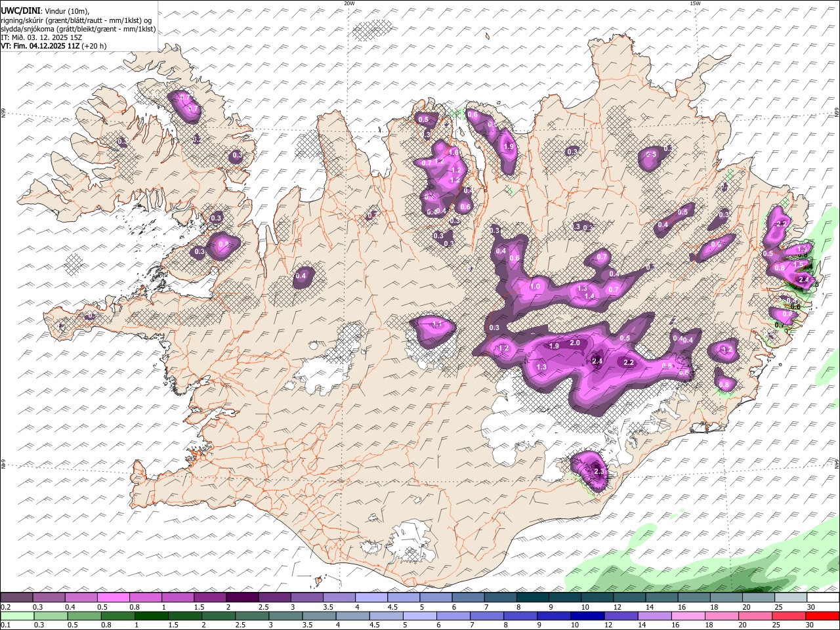840x630 pixels.
Task: Click the 2.3 snowfall value on the map
Action: (598, 472)
